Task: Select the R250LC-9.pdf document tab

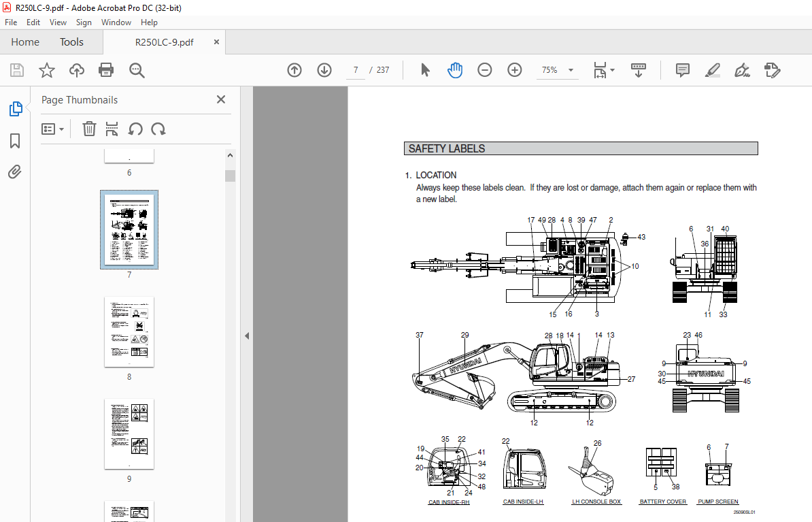Action: pyautogui.click(x=164, y=42)
